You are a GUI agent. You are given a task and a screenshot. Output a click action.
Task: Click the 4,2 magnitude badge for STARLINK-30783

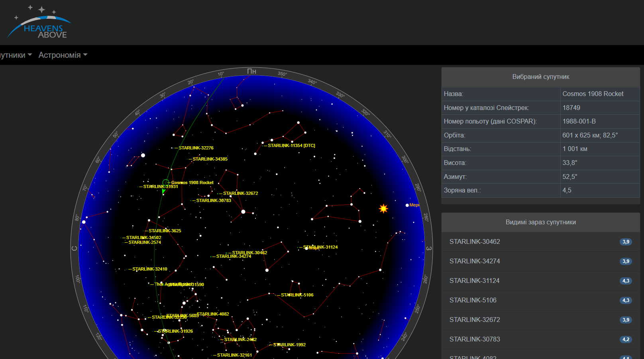click(626, 339)
